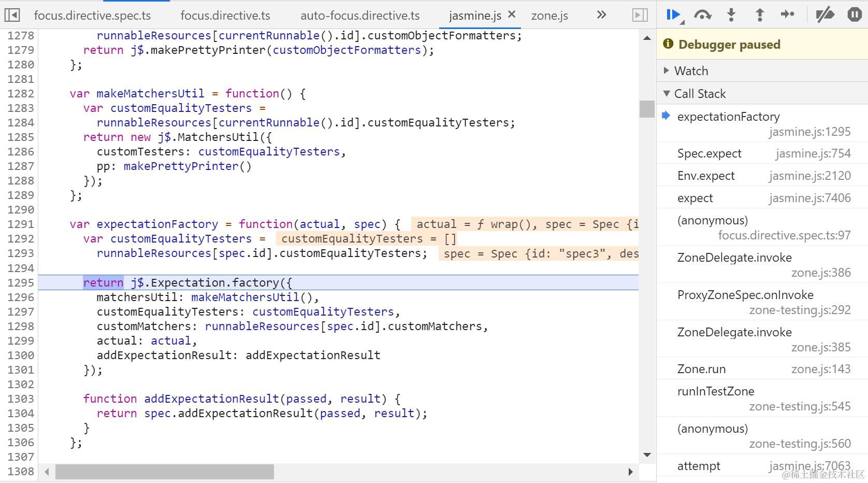Set breakpoint on line number 1291

[x=21, y=224]
